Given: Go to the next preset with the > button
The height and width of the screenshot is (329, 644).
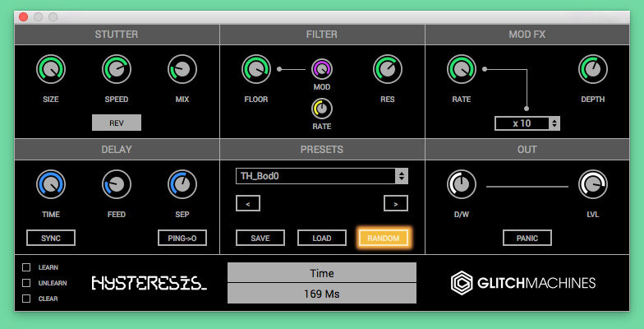Looking at the screenshot, I should click(x=396, y=203).
